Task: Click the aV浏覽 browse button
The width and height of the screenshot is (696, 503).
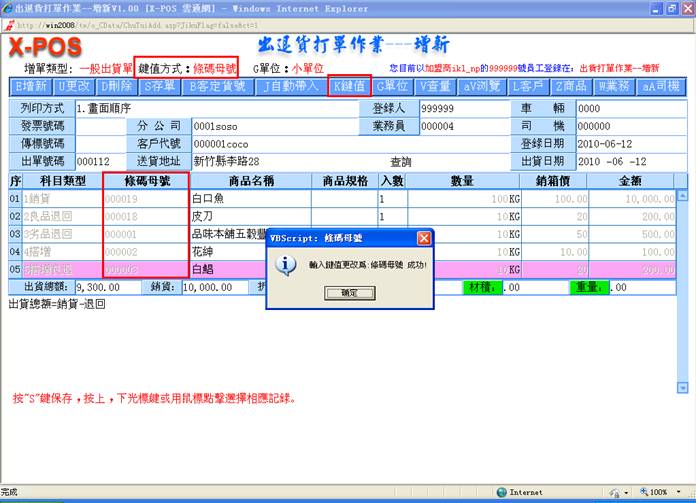Action: [483, 86]
